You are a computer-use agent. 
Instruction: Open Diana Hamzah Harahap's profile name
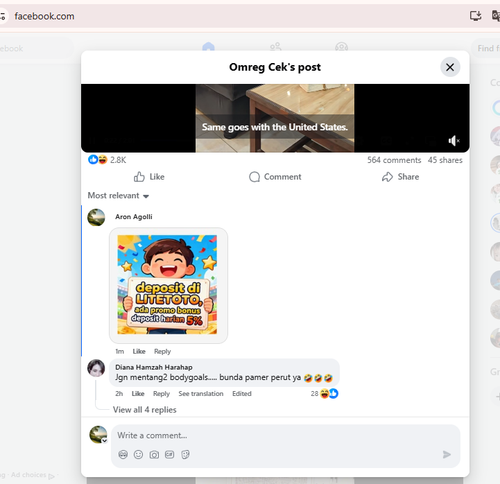click(154, 367)
